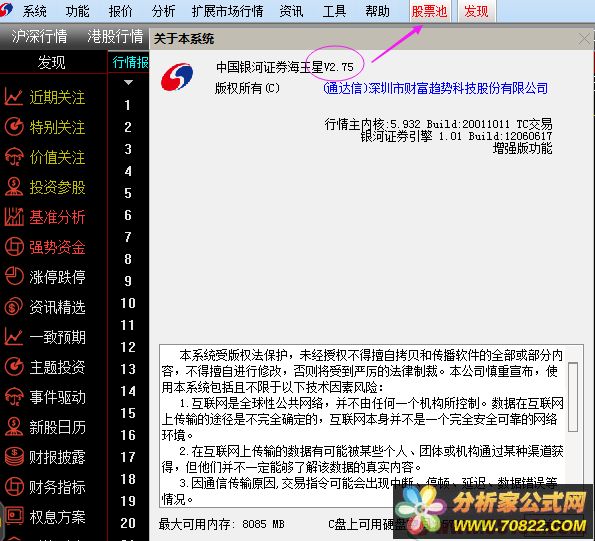Click the 特别关注 icon in sidebar
Image resolution: width=595 pixels, height=541 pixels.
(x=14, y=127)
